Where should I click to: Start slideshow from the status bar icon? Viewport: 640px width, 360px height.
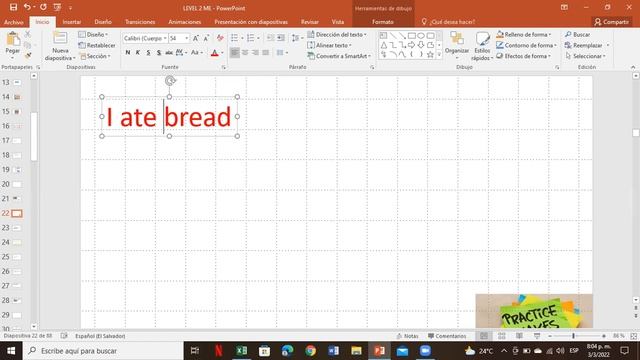click(x=537, y=336)
